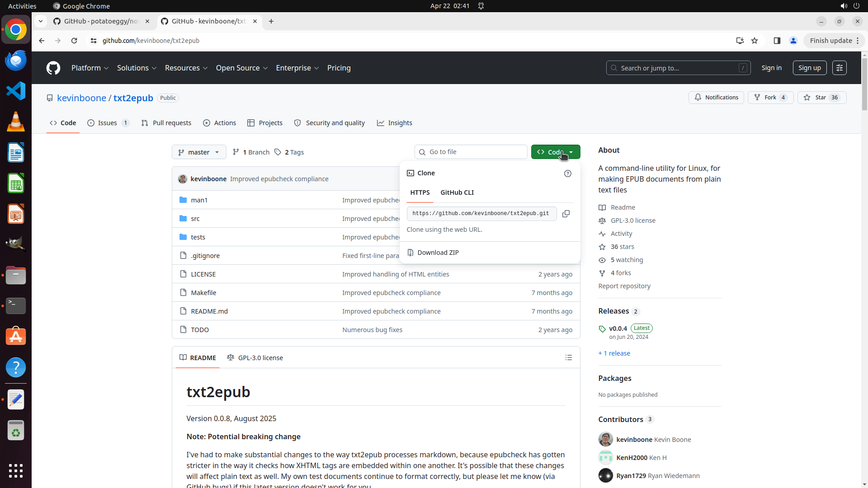The width and height of the screenshot is (868, 488).
Task: Open Chrome side panel icon
Action: click(777, 41)
